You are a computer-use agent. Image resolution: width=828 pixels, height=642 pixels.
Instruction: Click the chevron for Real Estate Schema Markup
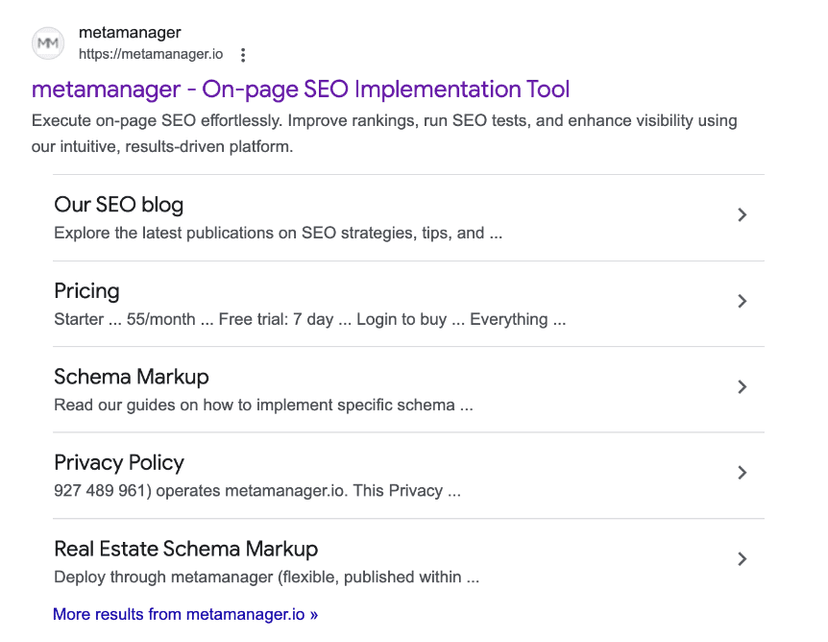(741, 559)
